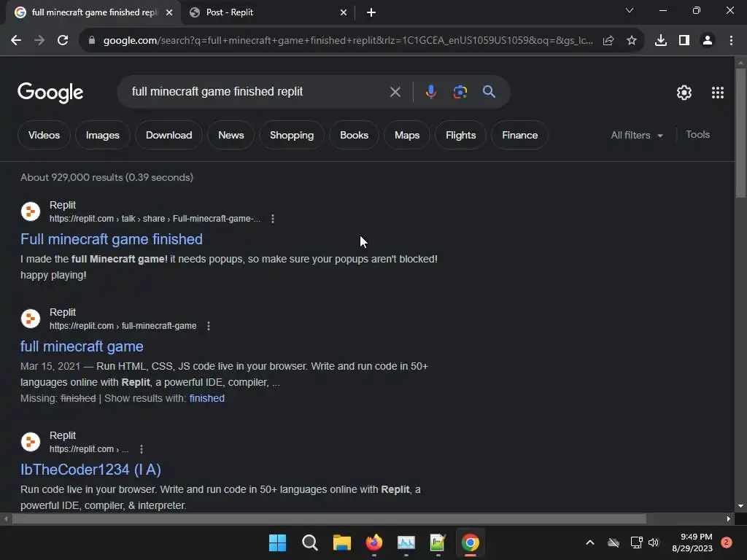Viewport: 747px width, 560px height.
Task: Search by image with Google Lens
Action: 460,92
